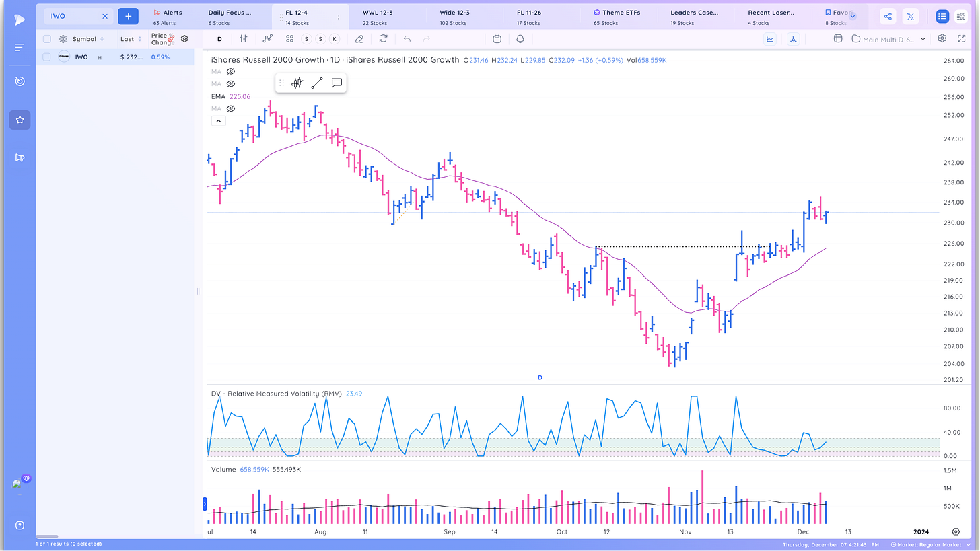Open the scanner radar icon in the sidebar
This screenshot has width=980, height=551.
[x=20, y=81]
